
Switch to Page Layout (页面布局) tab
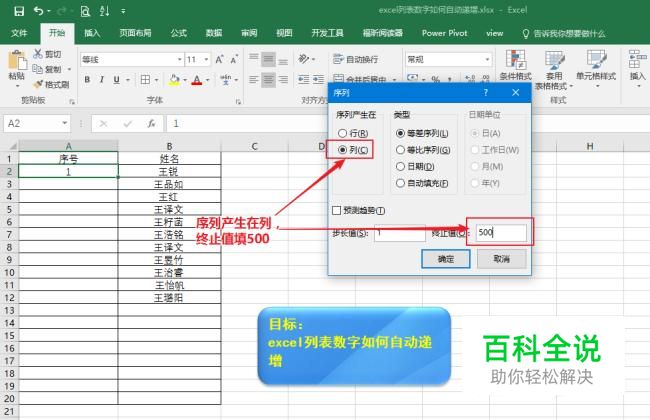(x=135, y=33)
